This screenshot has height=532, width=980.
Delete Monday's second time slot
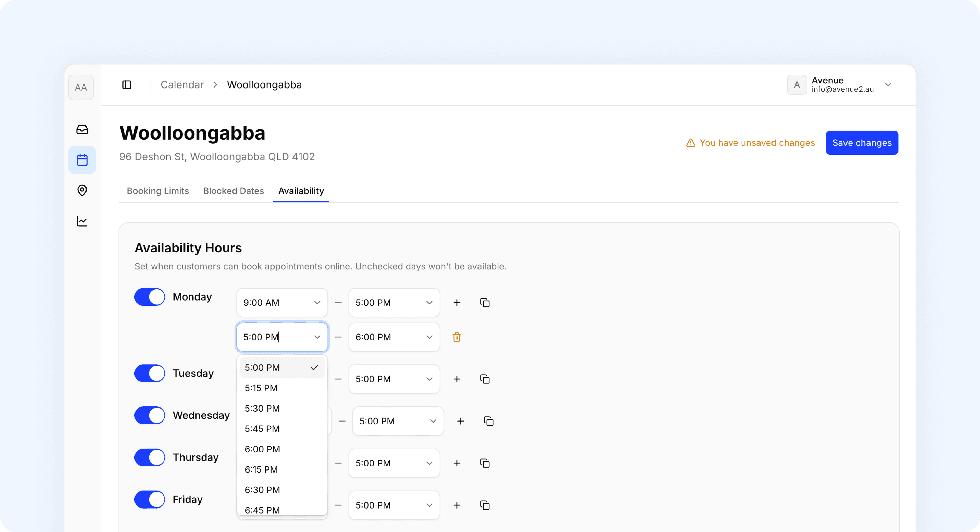[x=457, y=337]
